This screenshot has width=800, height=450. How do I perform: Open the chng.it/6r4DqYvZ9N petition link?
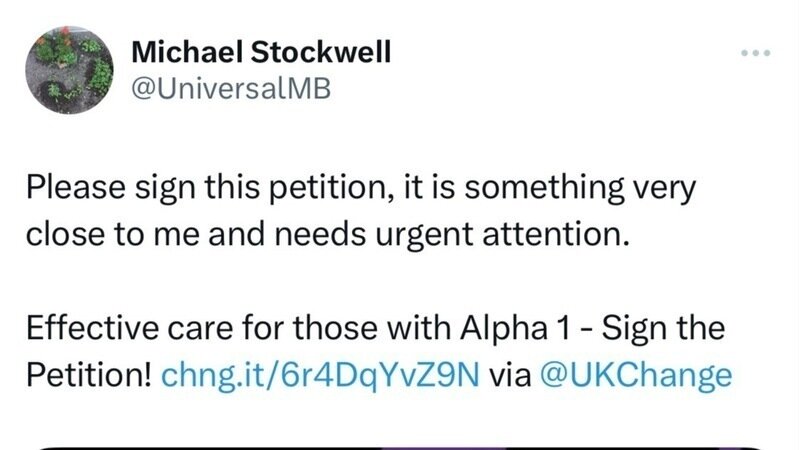(322, 375)
